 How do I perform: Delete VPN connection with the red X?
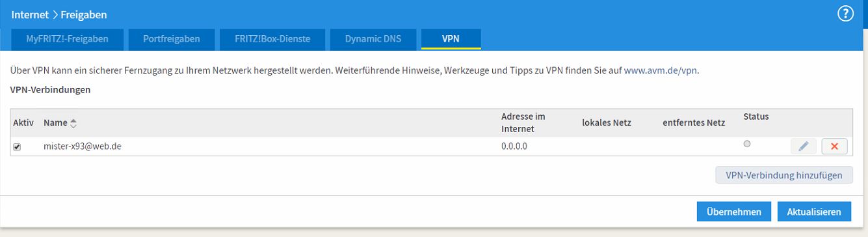(x=834, y=146)
